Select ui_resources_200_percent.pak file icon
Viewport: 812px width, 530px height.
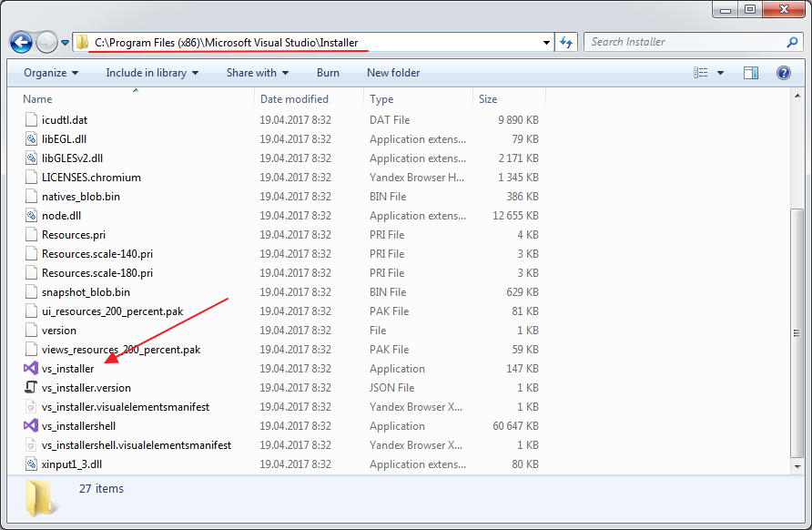(31, 311)
